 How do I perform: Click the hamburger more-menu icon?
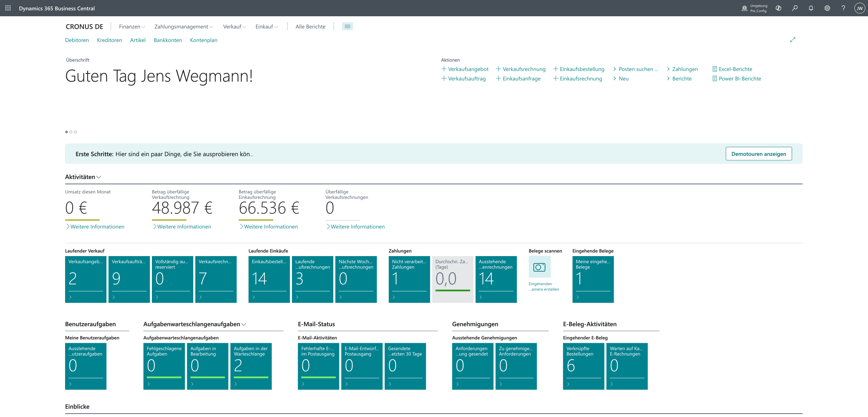[347, 26]
